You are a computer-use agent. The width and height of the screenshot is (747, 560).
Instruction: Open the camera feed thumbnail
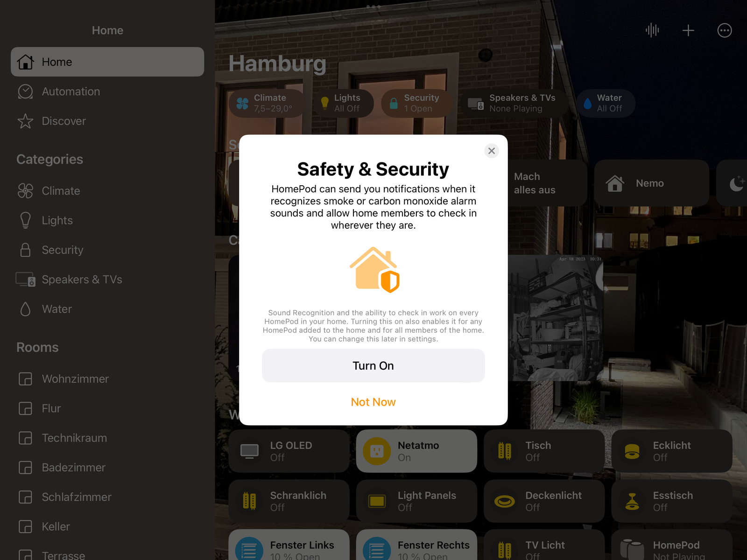556,317
